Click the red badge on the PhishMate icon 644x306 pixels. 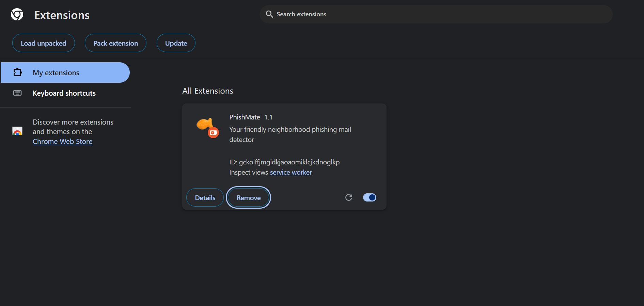pos(214,133)
